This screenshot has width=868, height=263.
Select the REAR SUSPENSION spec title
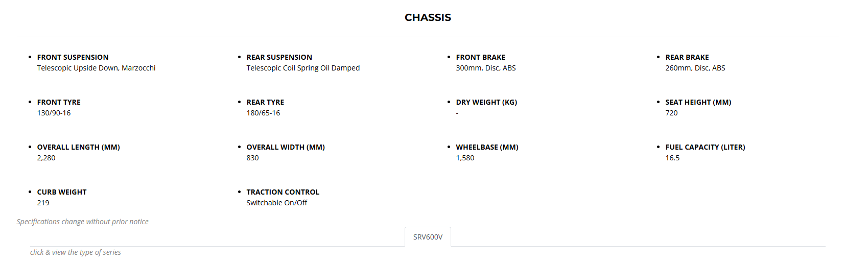click(279, 57)
